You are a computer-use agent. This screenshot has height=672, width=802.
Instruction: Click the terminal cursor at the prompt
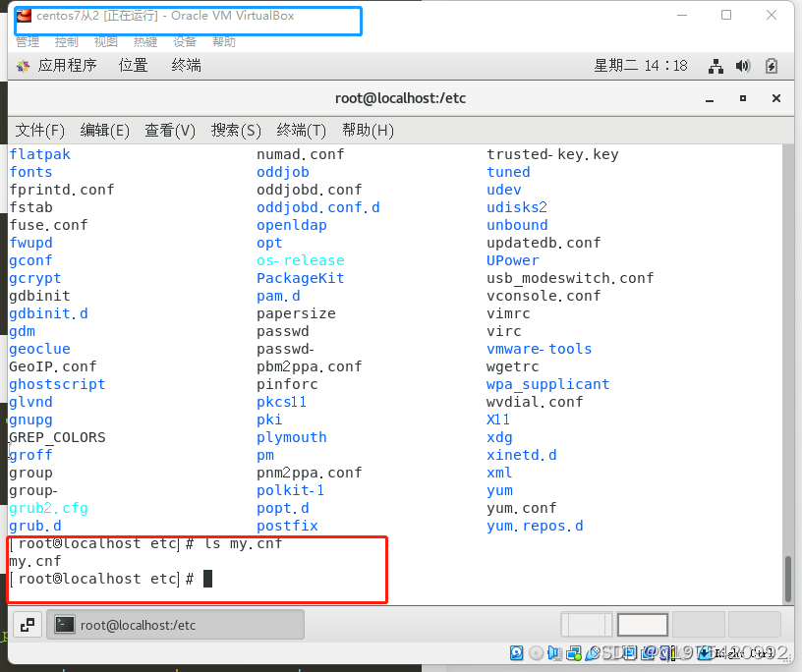tap(207, 579)
